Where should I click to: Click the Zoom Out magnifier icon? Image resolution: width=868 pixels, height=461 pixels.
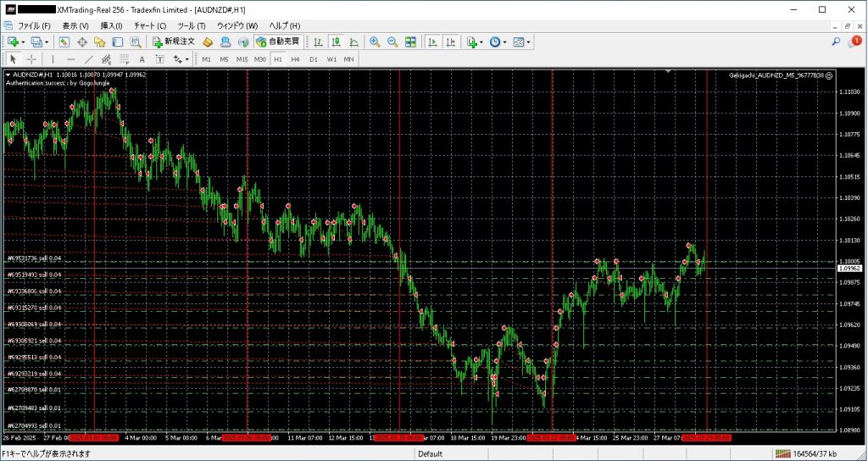click(392, 42)
